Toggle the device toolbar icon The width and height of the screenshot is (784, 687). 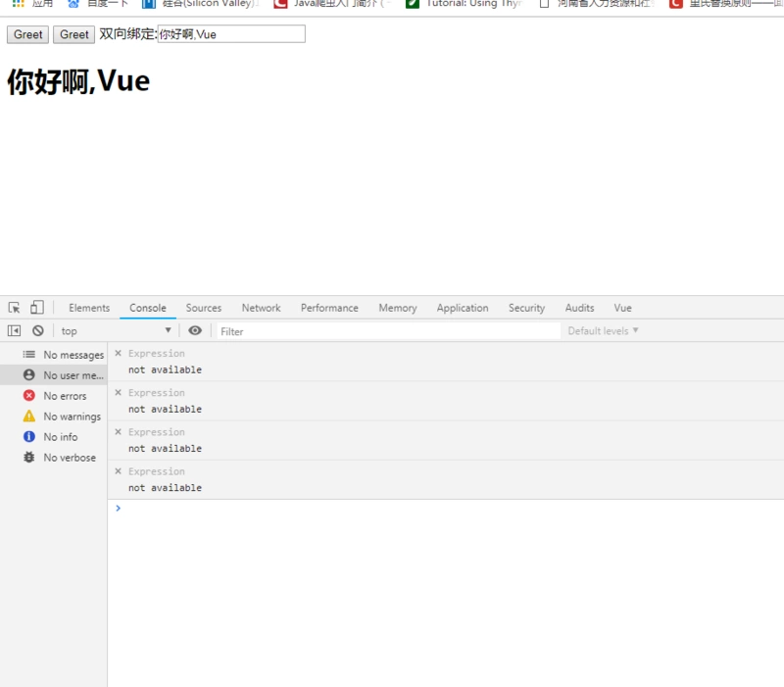36,308
